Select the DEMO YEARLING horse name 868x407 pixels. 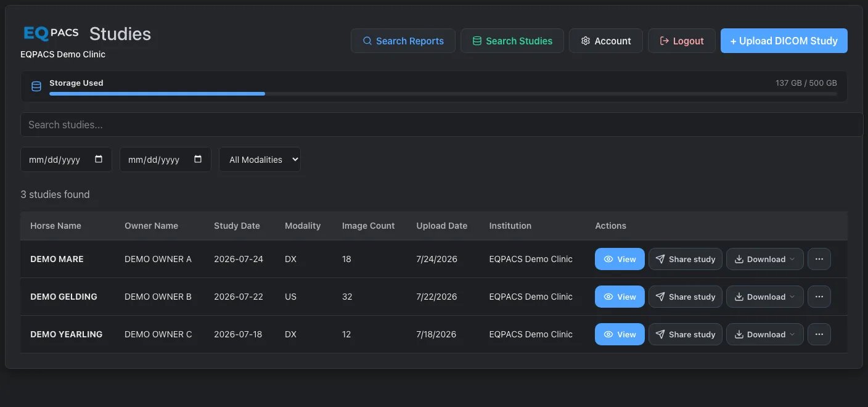tap(66, 334)
